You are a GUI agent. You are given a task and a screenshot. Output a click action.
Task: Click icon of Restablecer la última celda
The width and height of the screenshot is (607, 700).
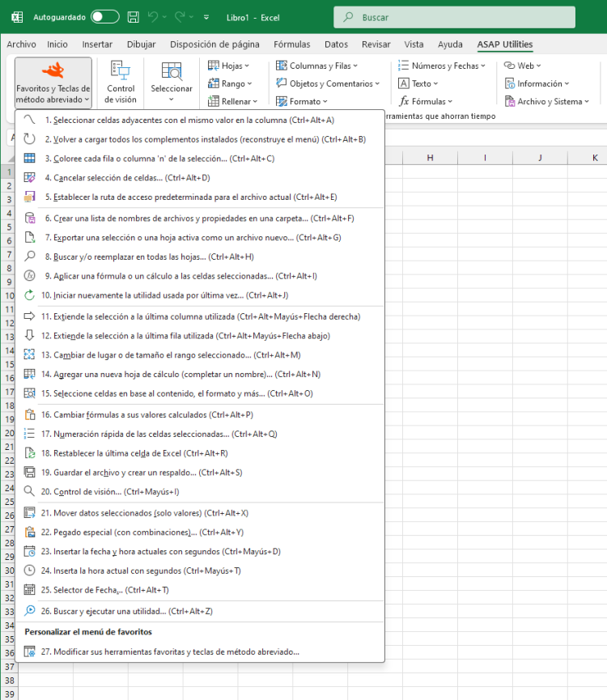pyautogui.click(x=29, y=452)
